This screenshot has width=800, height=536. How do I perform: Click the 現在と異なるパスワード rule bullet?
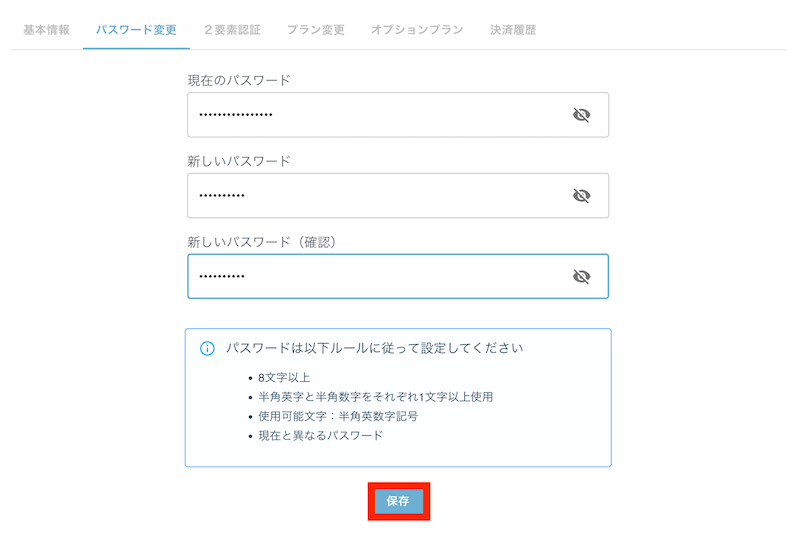pyautogui.click(x=320, y=436)
